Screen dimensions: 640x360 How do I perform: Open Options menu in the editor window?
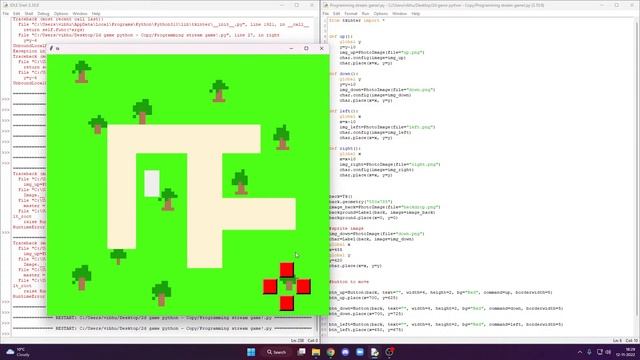380,13
